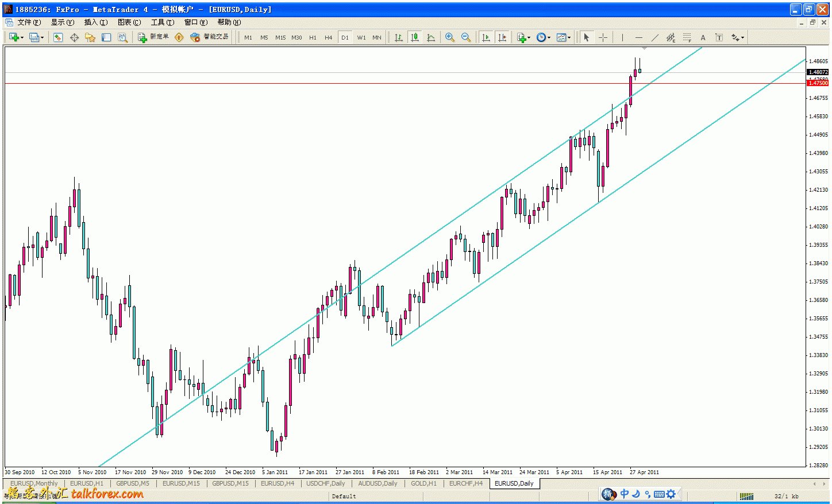Screen dimensions: 832x504
Task: Open the 显示(V) menu
Action: point(63,22)
